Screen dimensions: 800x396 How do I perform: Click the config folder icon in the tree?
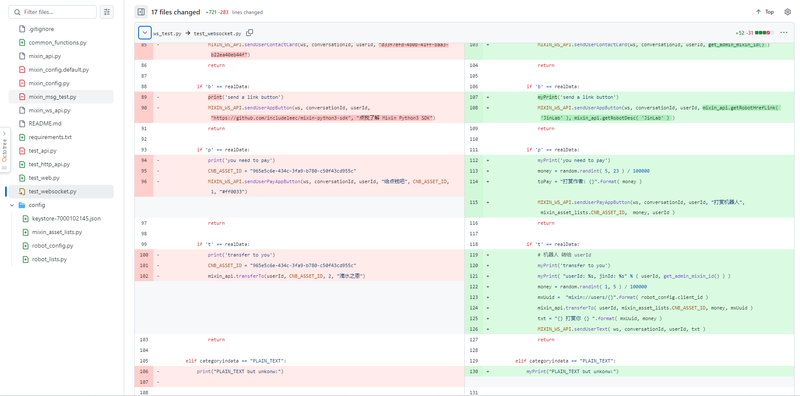21,205
